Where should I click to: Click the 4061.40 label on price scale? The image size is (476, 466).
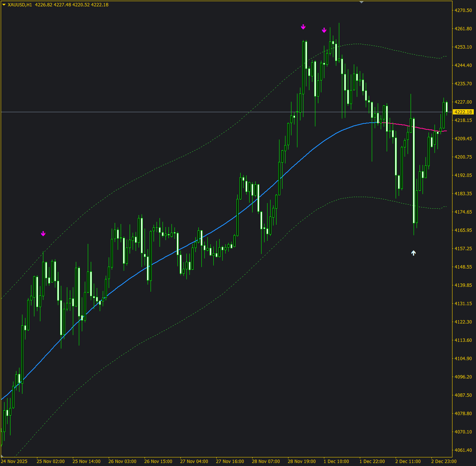point(463,450)
